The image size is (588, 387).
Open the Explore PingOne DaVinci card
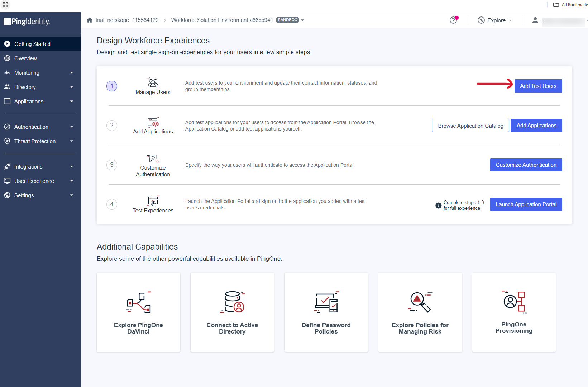pos(138,312)
